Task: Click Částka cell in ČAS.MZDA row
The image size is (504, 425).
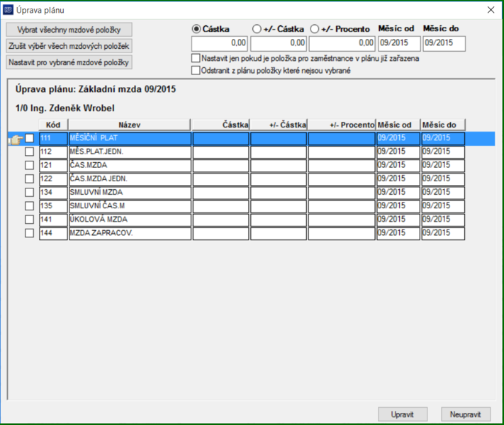Action: [221, 166]
